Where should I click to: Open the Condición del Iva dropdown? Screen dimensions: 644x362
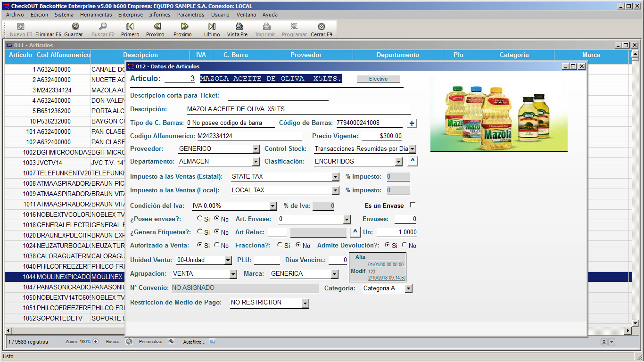point(272,206)
